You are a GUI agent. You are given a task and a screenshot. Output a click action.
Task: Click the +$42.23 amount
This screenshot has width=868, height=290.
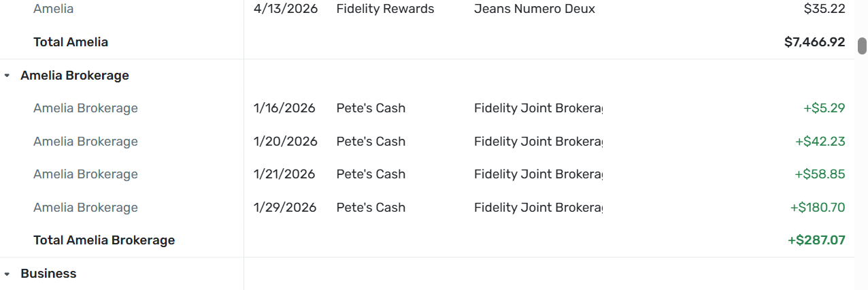pyautogui.click(x=820, y=142)
